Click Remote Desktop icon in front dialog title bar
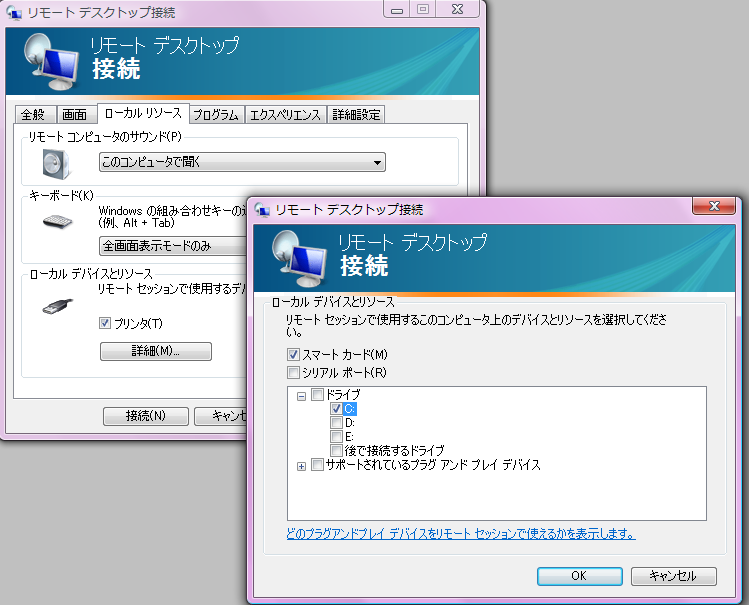This screenshot has height=605, width=749. pyautogui.click(x=262, y=210)
